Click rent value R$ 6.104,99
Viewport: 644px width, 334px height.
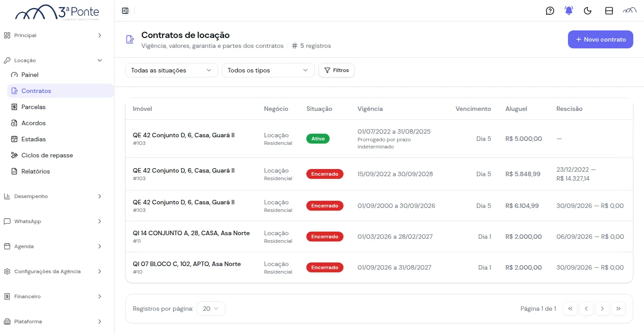point(522,206)
